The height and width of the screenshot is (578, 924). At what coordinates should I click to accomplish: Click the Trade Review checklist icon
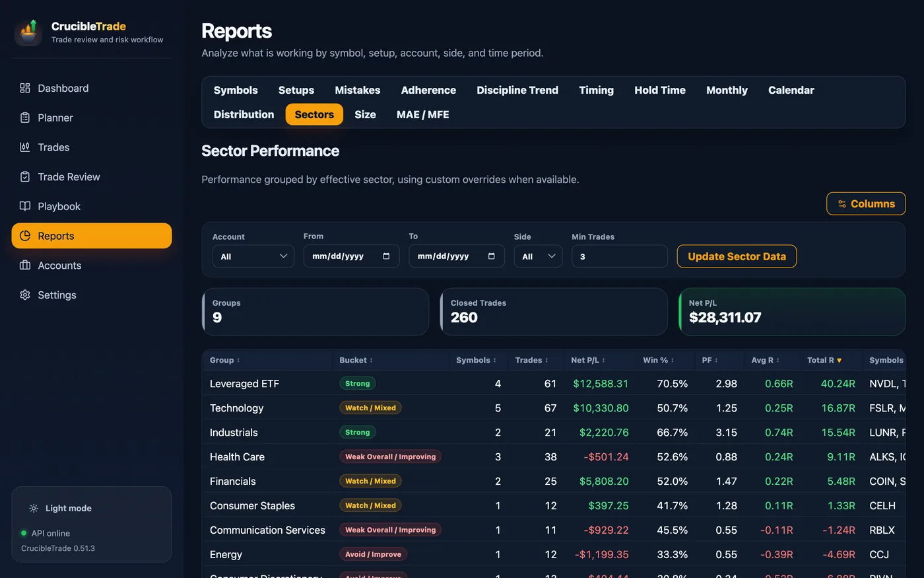point(25,176)
